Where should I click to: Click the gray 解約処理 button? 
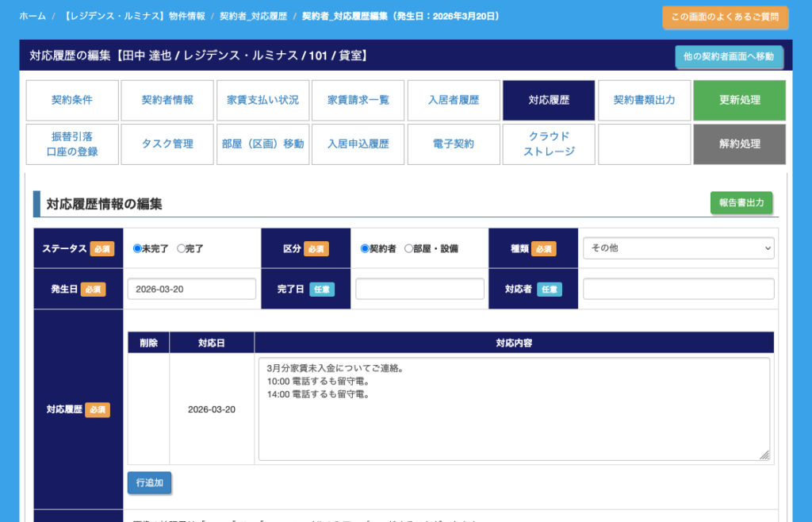click(739, 144)
